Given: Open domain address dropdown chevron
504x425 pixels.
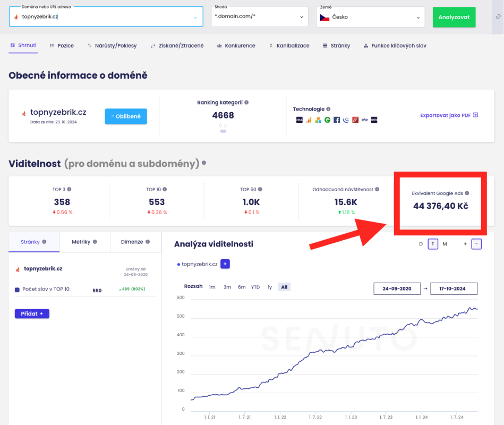Looking at the screenshot, I should point(195,18).
